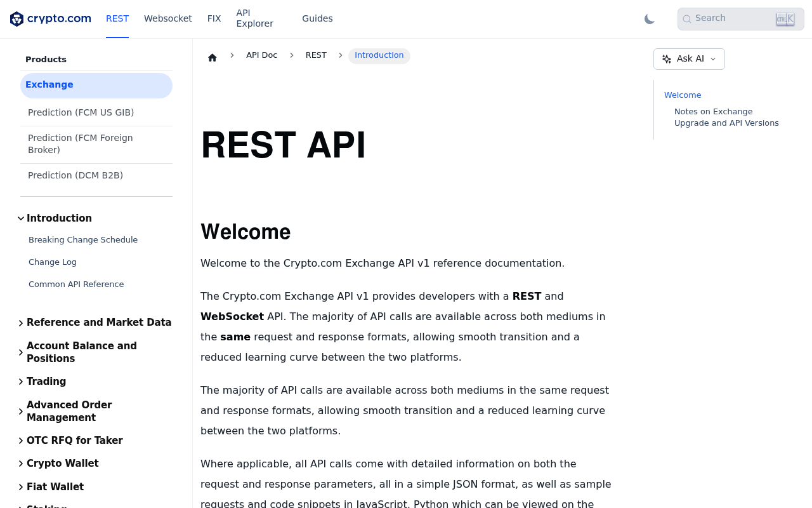Click the Introduction section label

tap(59, 218)
